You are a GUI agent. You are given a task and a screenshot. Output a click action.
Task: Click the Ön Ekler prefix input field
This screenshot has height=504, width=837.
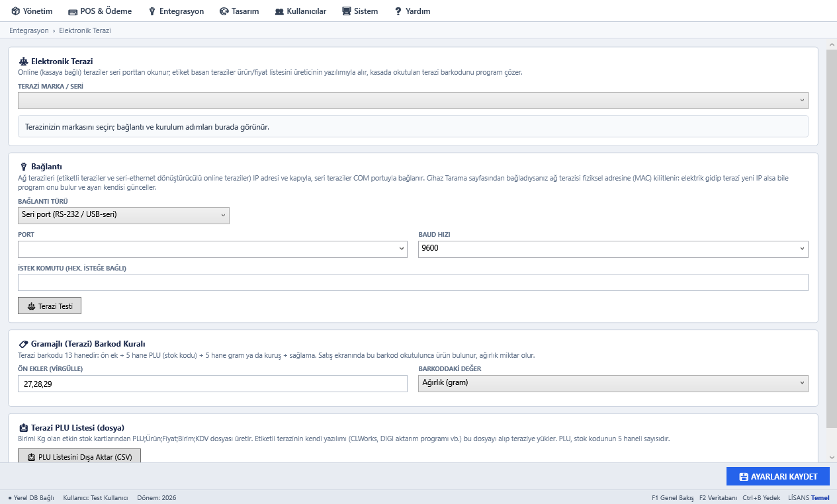tap(212, 384)
